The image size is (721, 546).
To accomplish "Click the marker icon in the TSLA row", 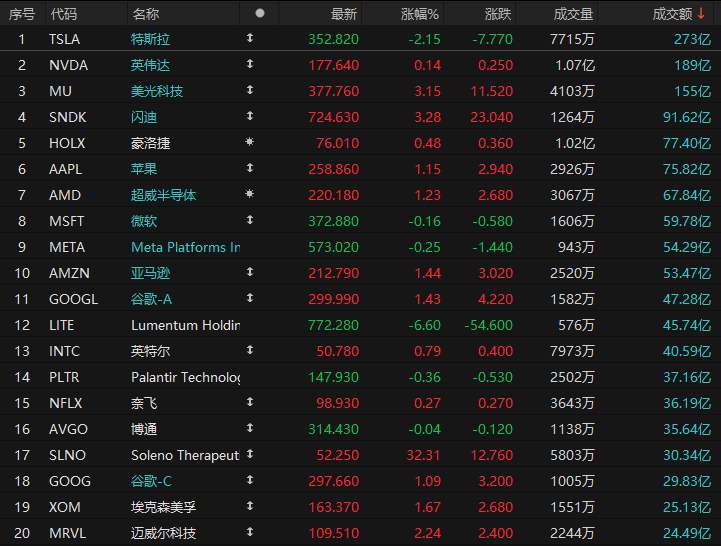I will (x=250, y=38).
